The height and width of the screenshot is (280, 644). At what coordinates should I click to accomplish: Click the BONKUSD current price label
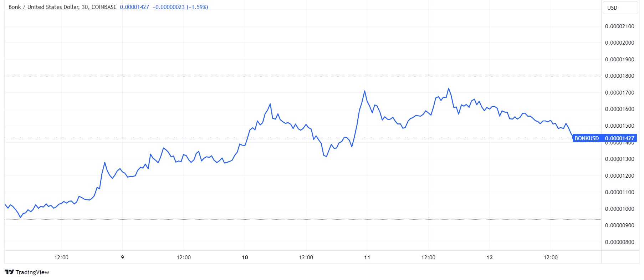[604, 138]
